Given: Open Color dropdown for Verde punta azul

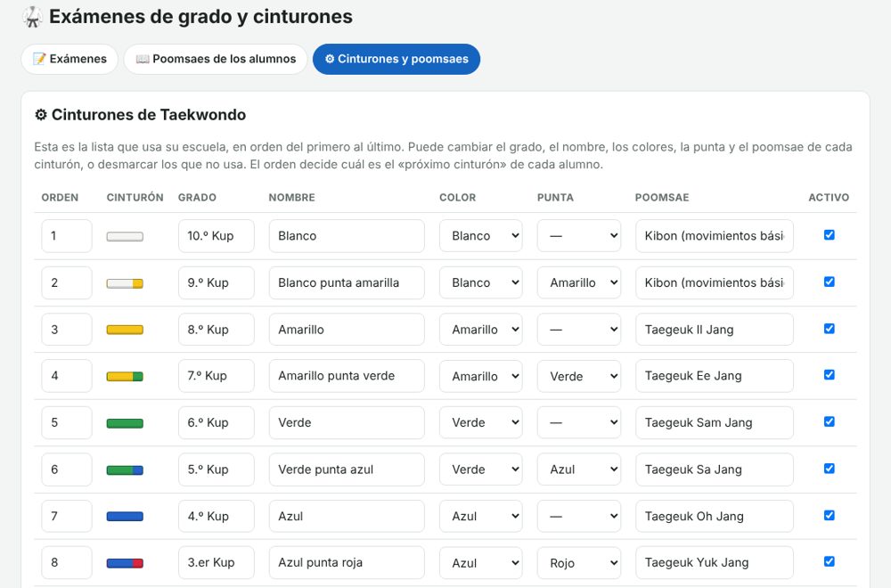Looking at the screenshot, I should (x=481, y=470).
